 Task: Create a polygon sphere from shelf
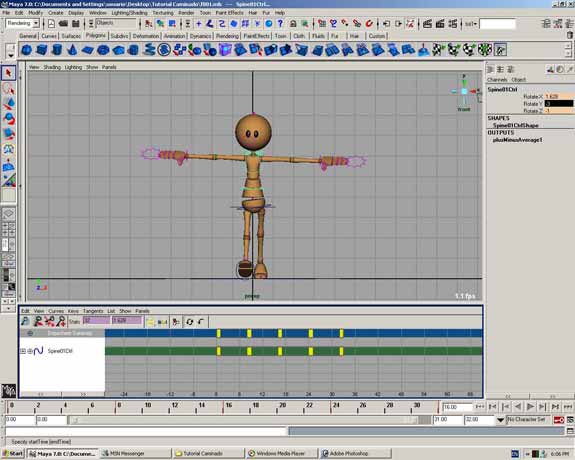click(x=26, y=50)
